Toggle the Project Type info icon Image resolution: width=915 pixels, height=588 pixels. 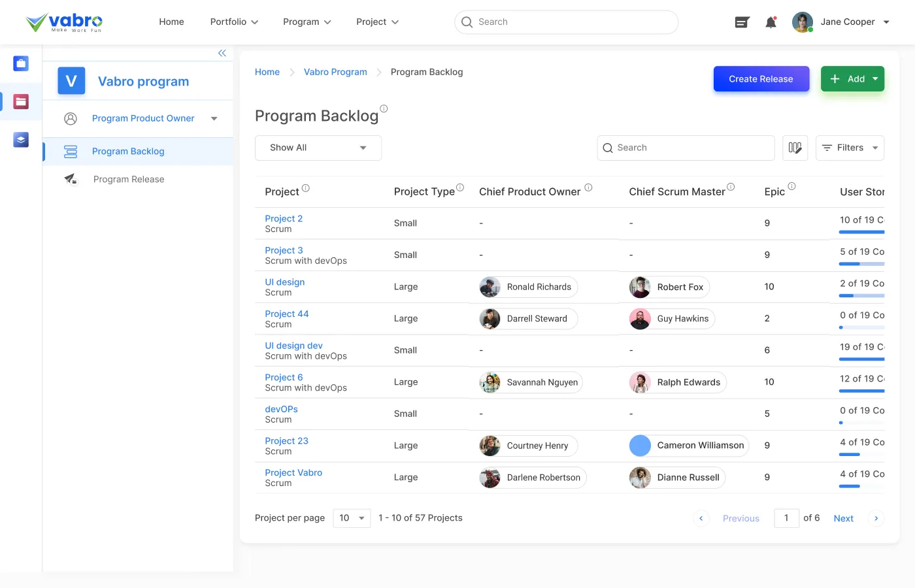coord(461,186)
